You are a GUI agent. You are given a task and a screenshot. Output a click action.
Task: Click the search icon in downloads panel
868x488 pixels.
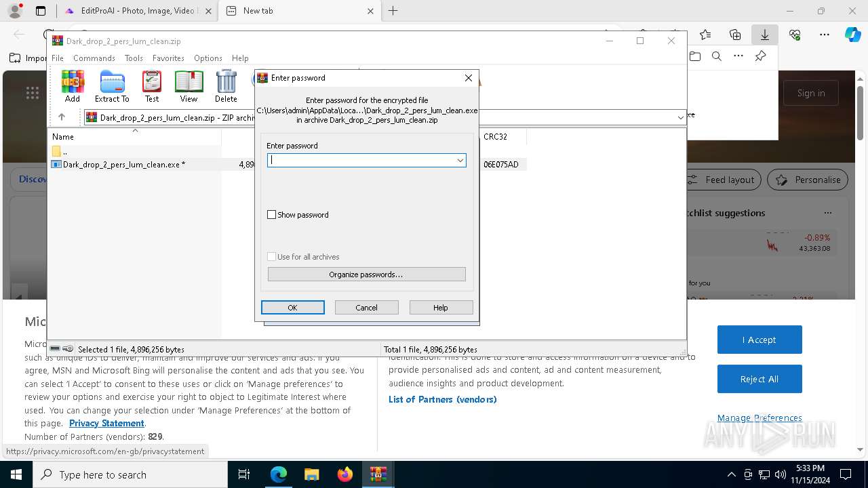point(717,56)
